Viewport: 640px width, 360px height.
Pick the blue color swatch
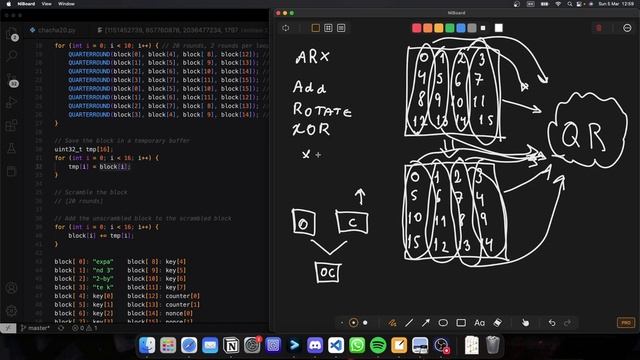pos(461,28)
